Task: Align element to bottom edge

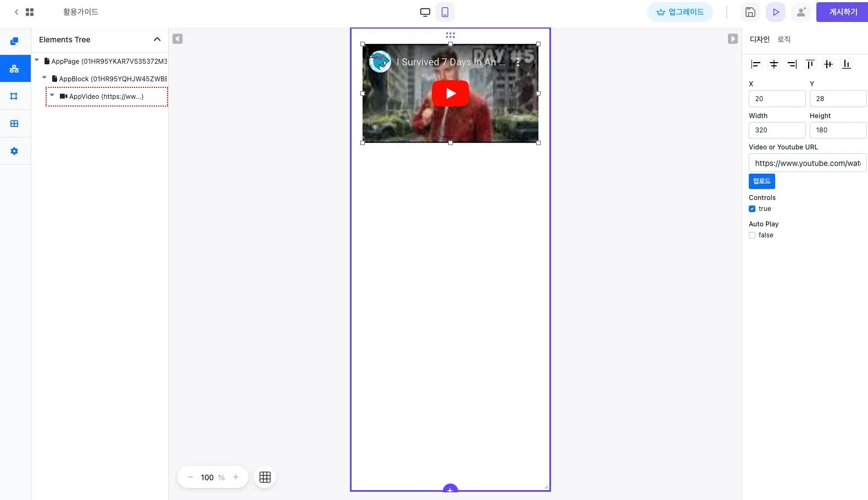Action: click(x=846, y=64)
